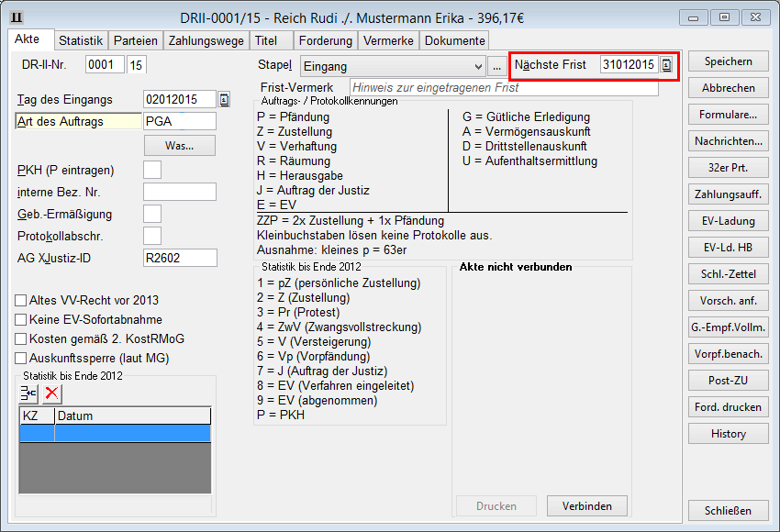The width and height of the screenshot is (780, 532).
Task: Expand the Stapel Eingang dropdown
Action: point(477,66)
